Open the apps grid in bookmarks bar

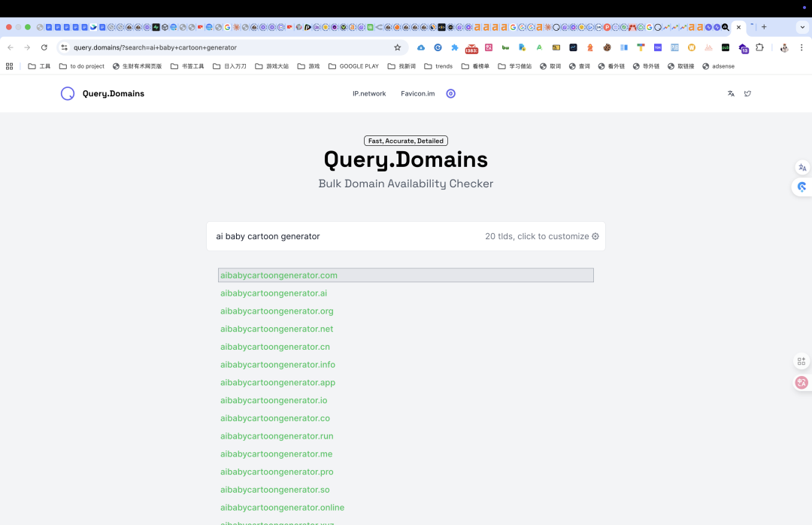(9, 66)
